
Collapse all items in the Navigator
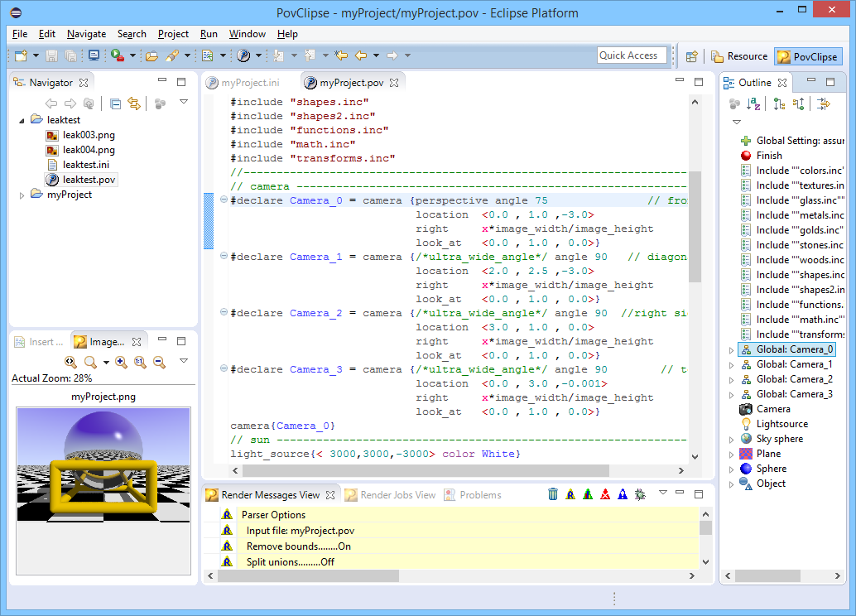pos(115,103)
